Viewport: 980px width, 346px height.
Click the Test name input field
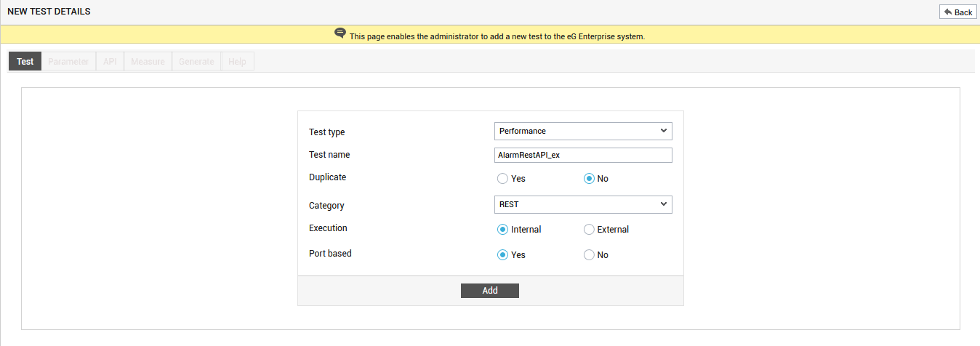click(x=583, y=156)
